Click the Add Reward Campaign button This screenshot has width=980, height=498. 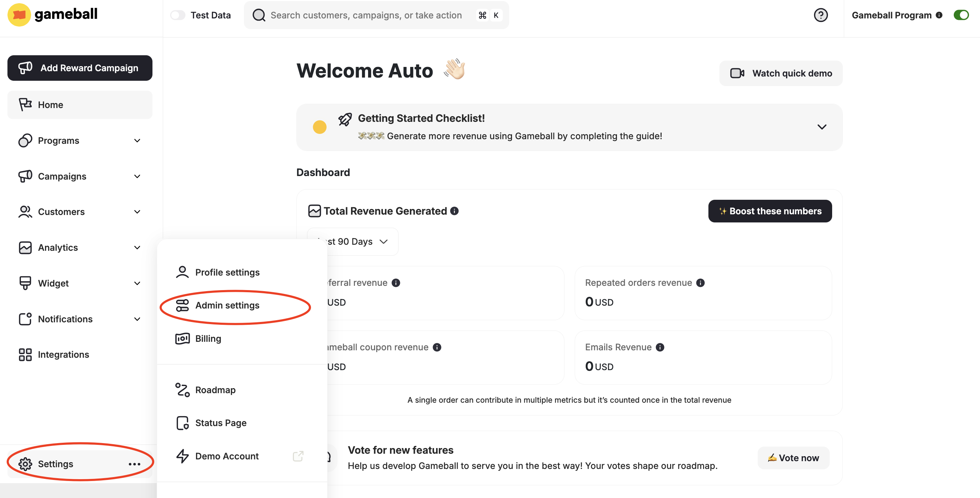pos(80,68)
